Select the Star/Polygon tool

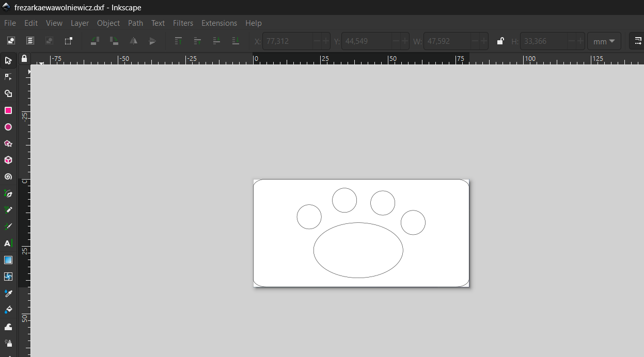click(x=8, y=143)
